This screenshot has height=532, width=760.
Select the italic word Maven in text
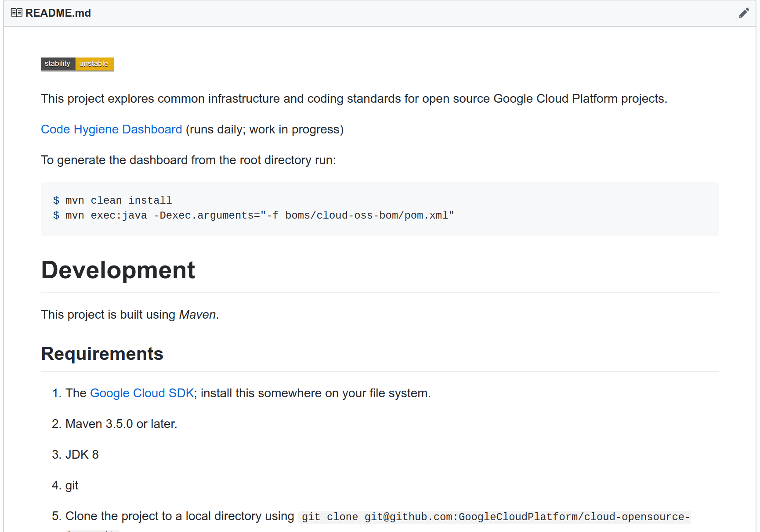pyautogui.click(x=197, y=314)
